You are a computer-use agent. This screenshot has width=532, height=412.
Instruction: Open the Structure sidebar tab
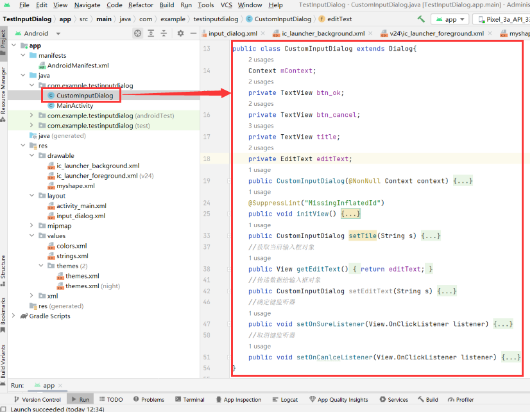click(x=3, y=270)
